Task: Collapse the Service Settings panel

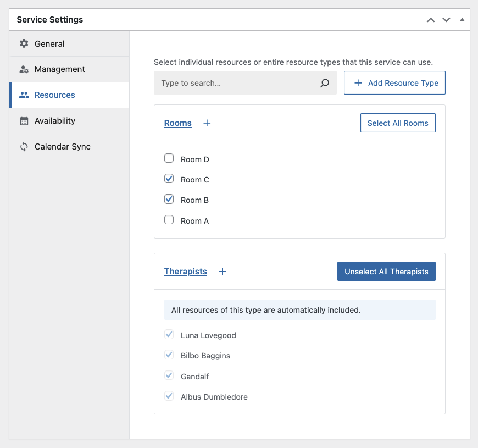Action: (462, 20)
